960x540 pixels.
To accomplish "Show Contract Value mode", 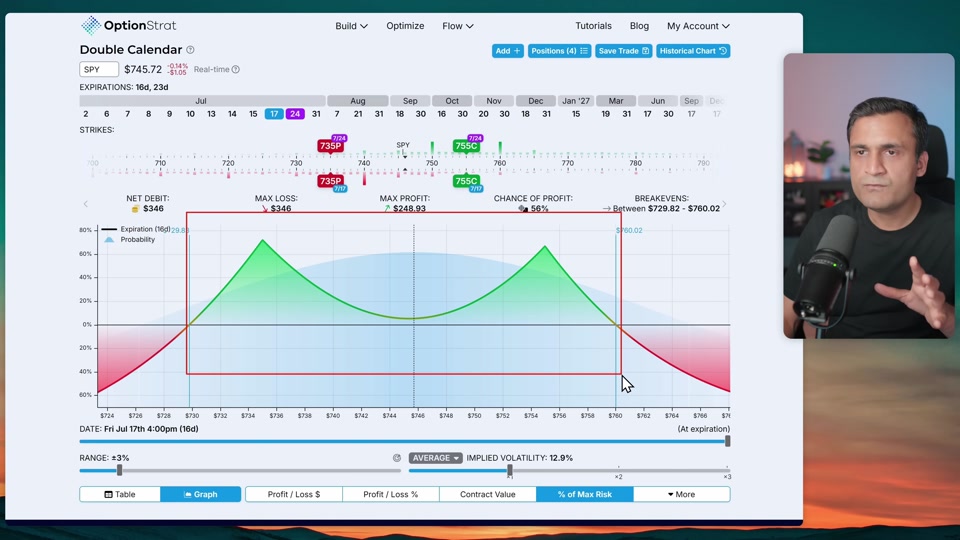I will [x=488, y=494].
